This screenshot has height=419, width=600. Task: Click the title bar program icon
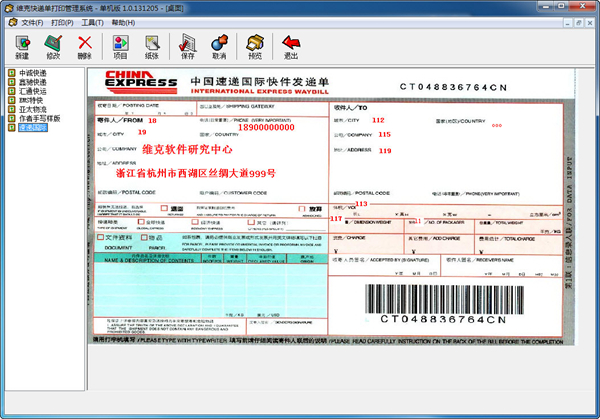point(9,8)
